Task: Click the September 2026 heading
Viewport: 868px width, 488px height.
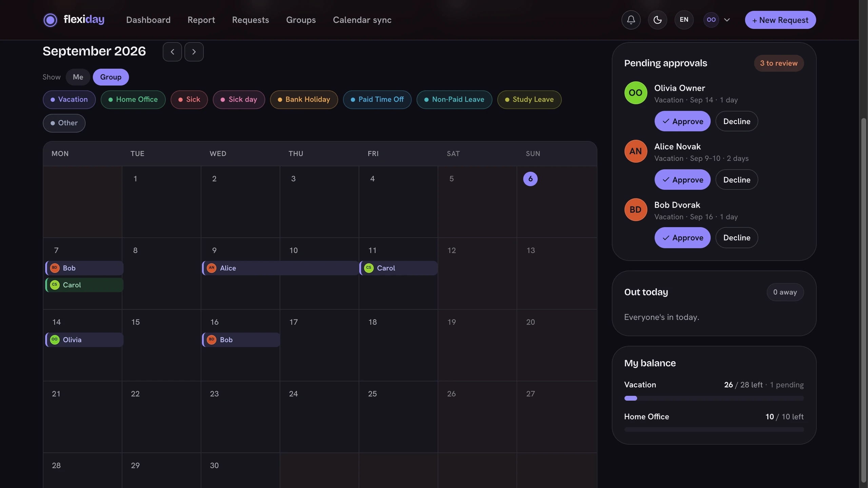Action: pos(94,51)
